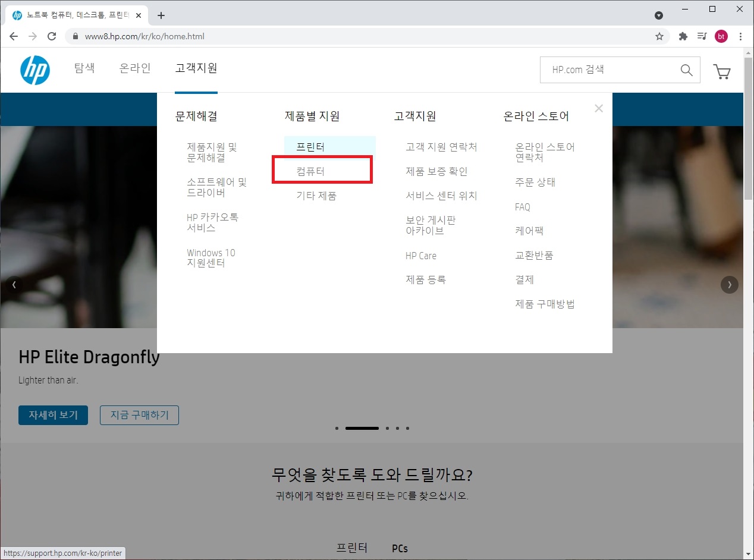Open 서비스 센터 위치 link
The height and width of the screenshot is (560, 754).
[x=441, y=196]
